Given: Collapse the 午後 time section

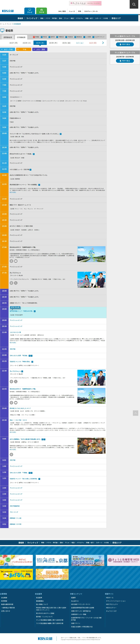Looking at the screenshot, I should coord(24,49).
